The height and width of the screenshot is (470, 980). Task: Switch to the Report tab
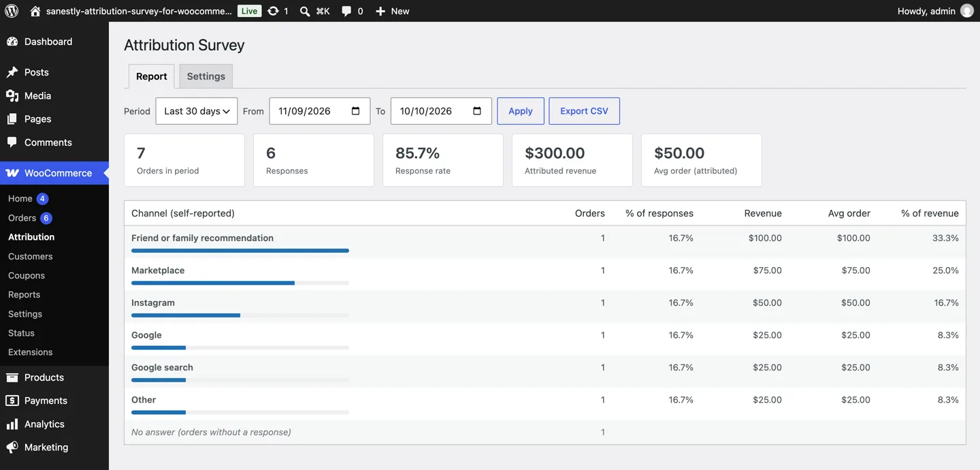point(152,76)
